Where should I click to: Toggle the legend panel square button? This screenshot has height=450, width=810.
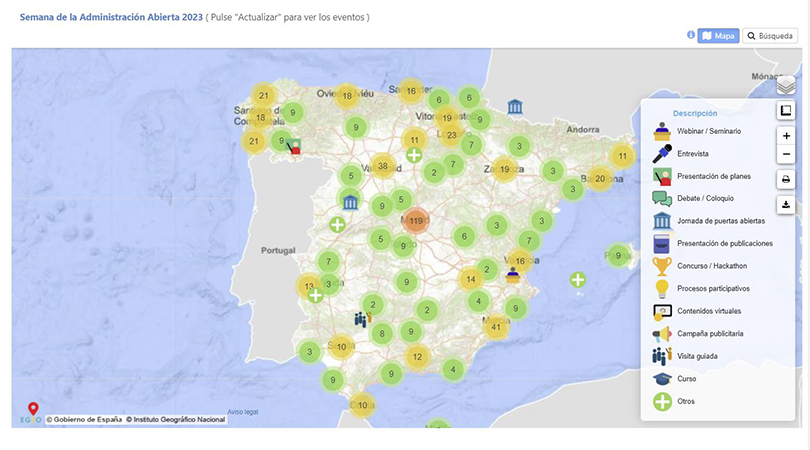pos(786,111)
